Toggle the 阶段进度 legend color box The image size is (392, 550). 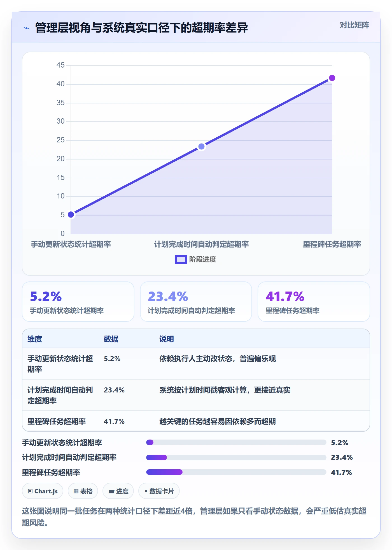[x=181, y=260]
